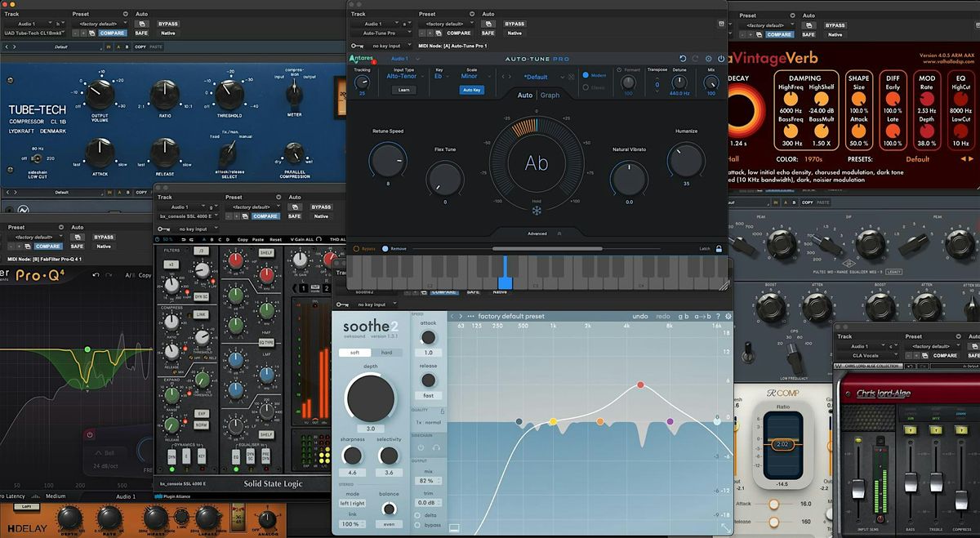This screenshot has width=980, height=538.
Task: Switch to the Auto tab
Action: point(524,95)
